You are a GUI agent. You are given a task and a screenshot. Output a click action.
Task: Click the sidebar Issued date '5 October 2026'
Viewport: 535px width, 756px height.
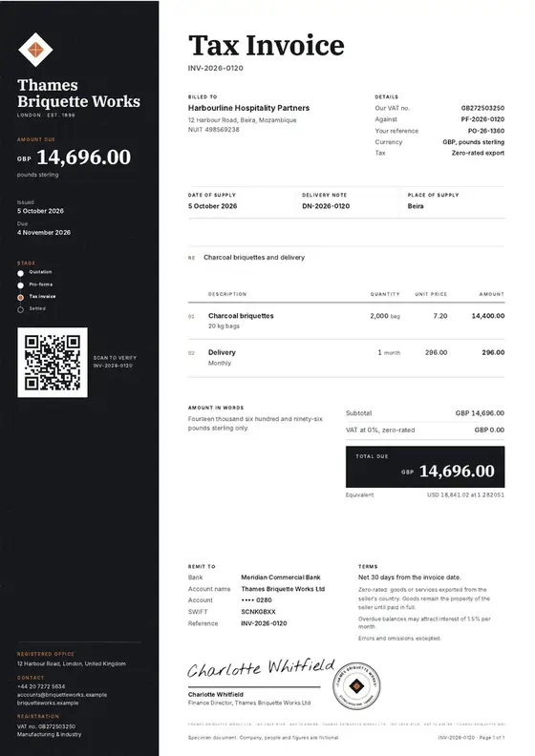[40, 211]
